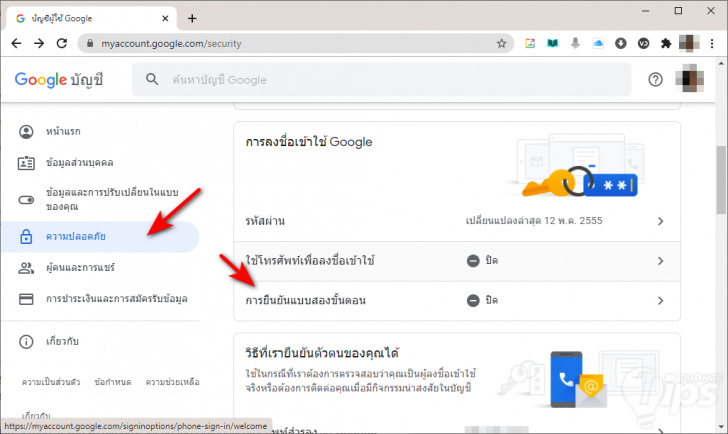Click the ความเป็นส่วนตัว footer link

click(x=51, y=382)
